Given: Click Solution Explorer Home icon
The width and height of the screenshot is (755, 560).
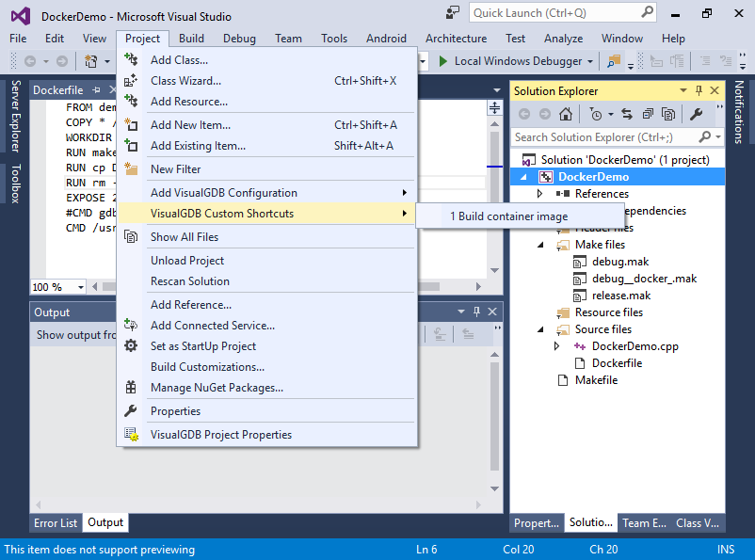Looking at the screenshot, I should [566, 114].
